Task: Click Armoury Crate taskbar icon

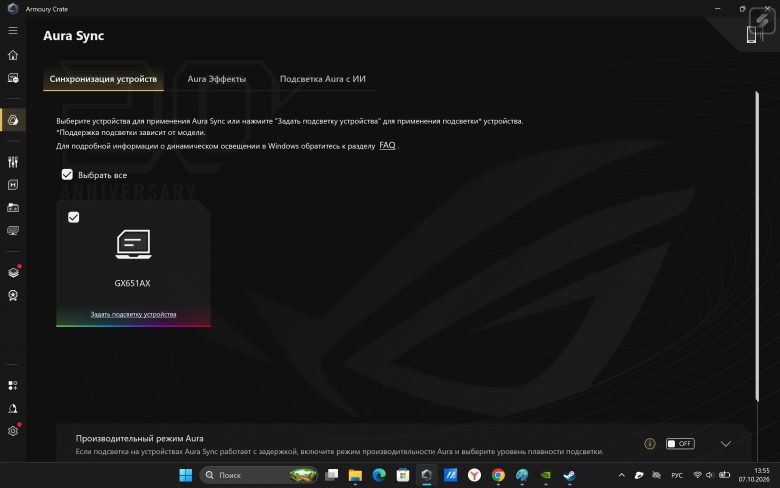Action: pyautogui.click(x=426, y=475)
